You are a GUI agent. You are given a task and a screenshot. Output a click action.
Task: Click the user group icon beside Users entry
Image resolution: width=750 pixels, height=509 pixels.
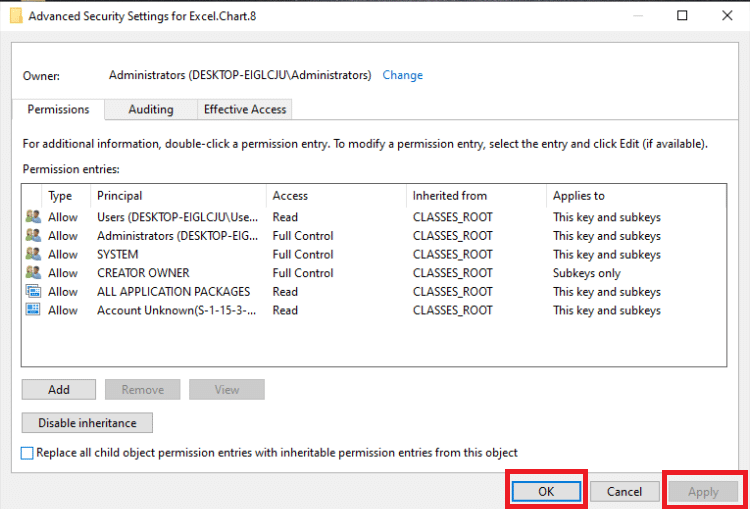[33, 217]
